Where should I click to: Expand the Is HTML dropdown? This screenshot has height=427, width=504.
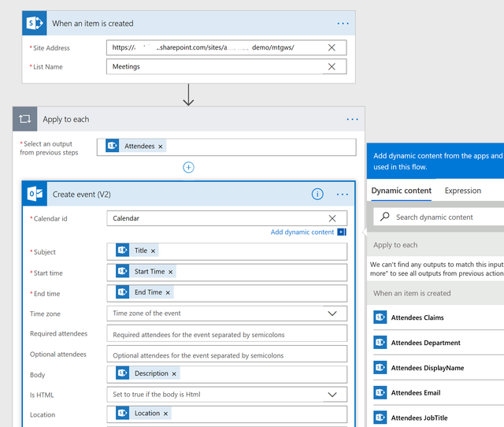pyautogui.click(x=332, y=395)
